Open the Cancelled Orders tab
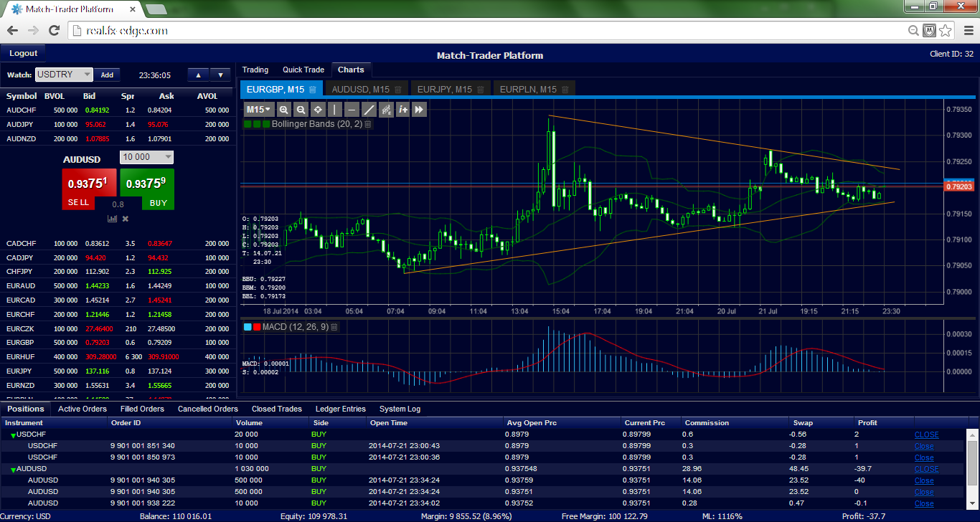Screen dimensions: 980x522 tap(208, 409)
